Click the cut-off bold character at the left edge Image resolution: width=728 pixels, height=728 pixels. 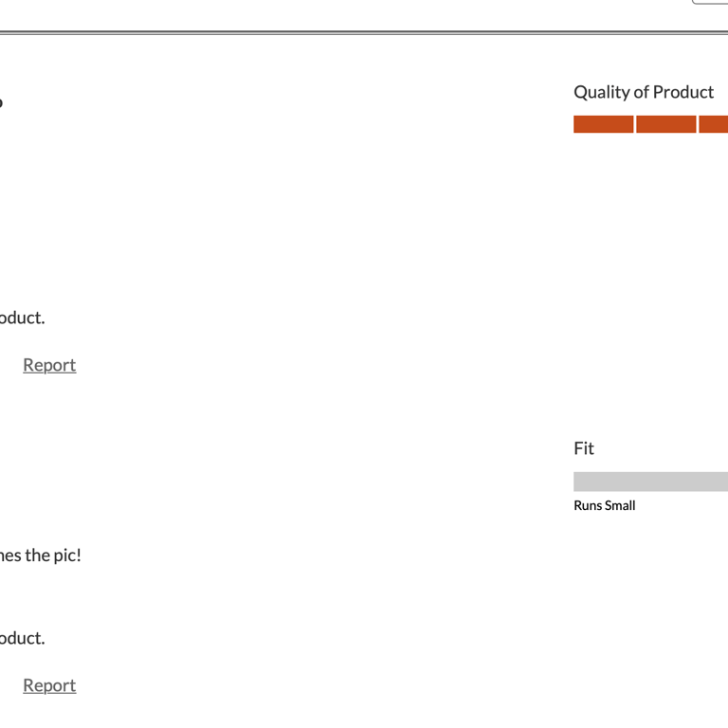(1, 102)
